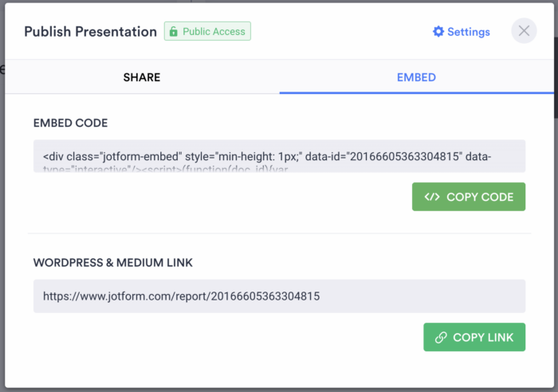Click the EMBED CODE section heading
The width and height of the screenshot is (558, 392).
pos(70,123)
